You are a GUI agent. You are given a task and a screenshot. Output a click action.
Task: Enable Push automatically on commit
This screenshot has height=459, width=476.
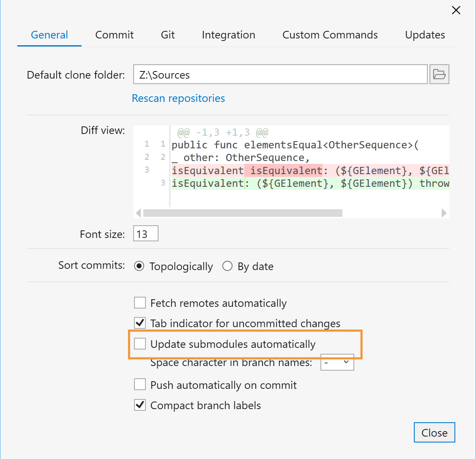(140, 384)
